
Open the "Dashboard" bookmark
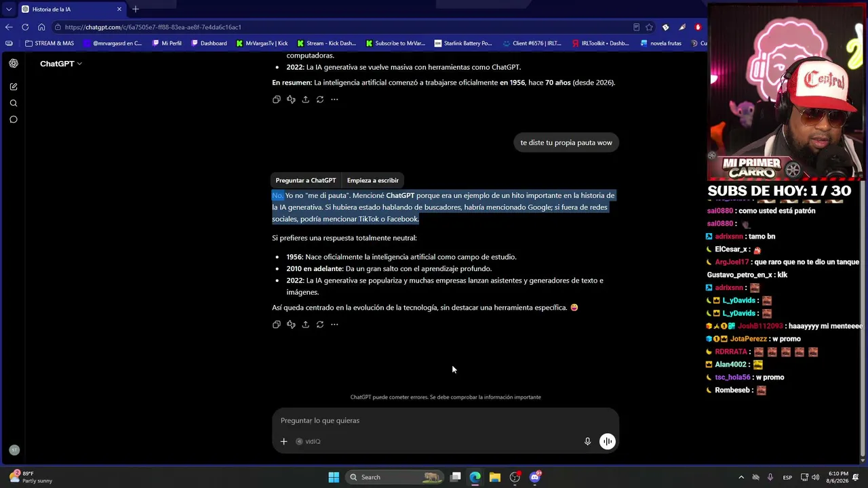click(x=209, y=43)
